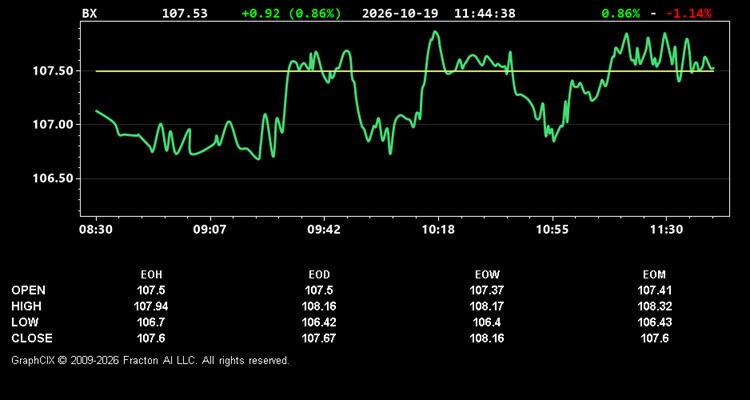The width and height of the screenshot is (750, 400).
Task: Click EOD close value 107.67
Action: click(319, 338)
